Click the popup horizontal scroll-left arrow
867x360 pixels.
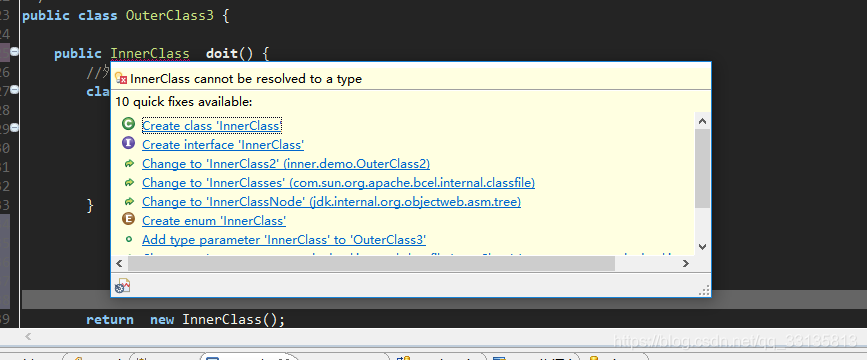click(x=120, y=264)
